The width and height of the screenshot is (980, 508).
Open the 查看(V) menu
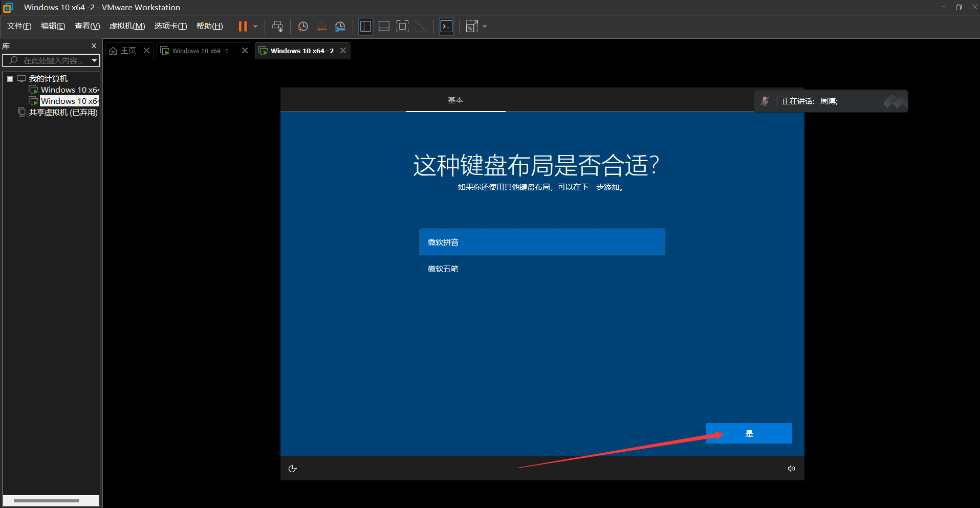[x=87, y=26]
